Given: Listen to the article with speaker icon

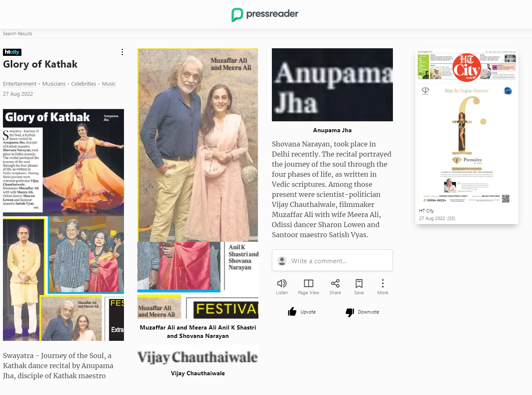Looking at the screenshot, I should (282, 287).
